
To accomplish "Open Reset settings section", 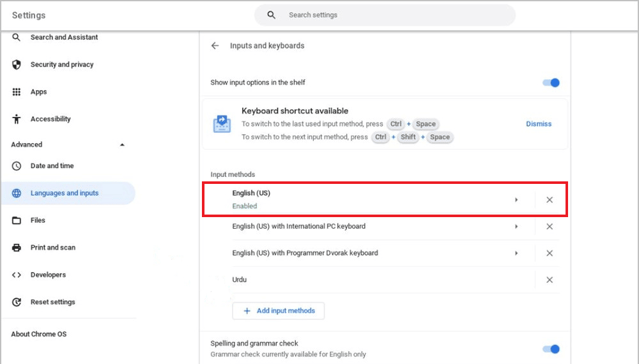I will 53,302.
